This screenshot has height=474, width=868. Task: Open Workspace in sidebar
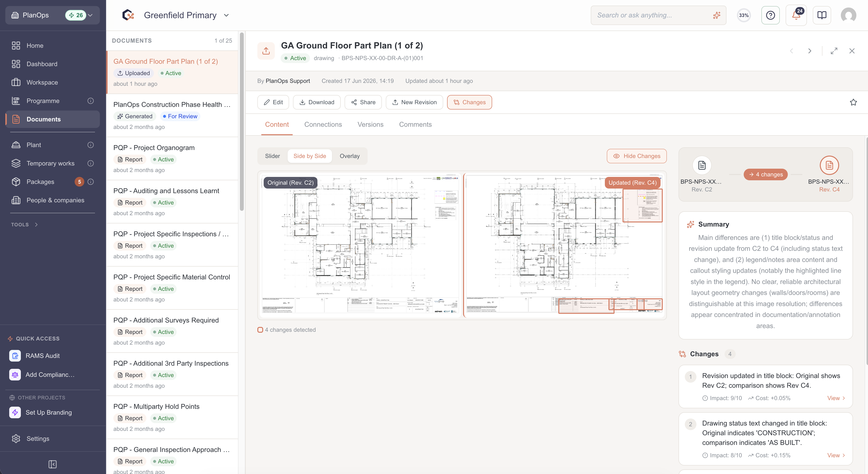point(53,83)
